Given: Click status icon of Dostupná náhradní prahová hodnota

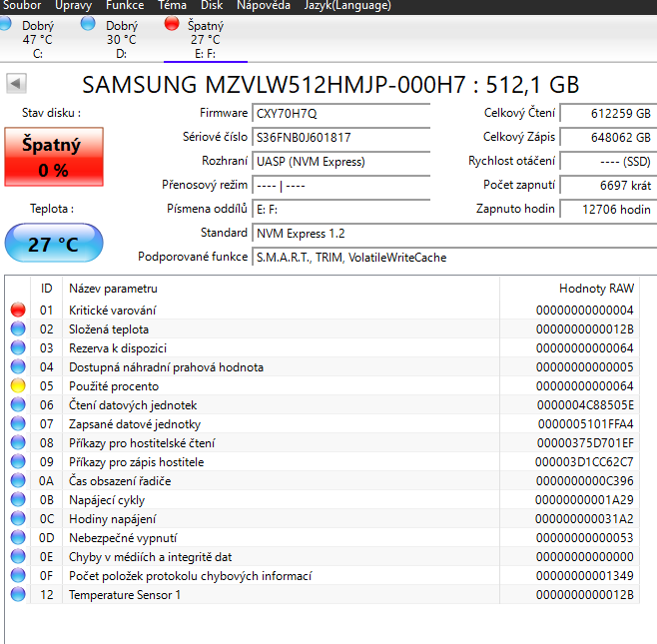Looking at the screenshot, I should click(18, 367).
